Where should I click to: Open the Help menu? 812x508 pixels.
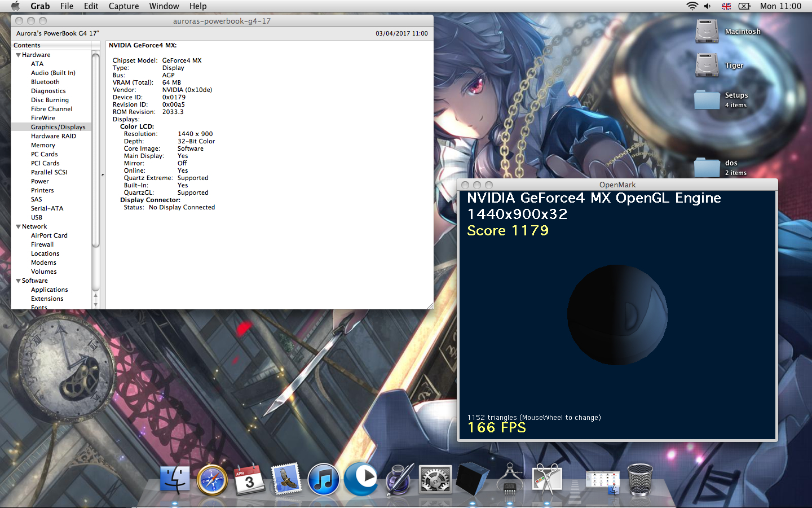198,6
